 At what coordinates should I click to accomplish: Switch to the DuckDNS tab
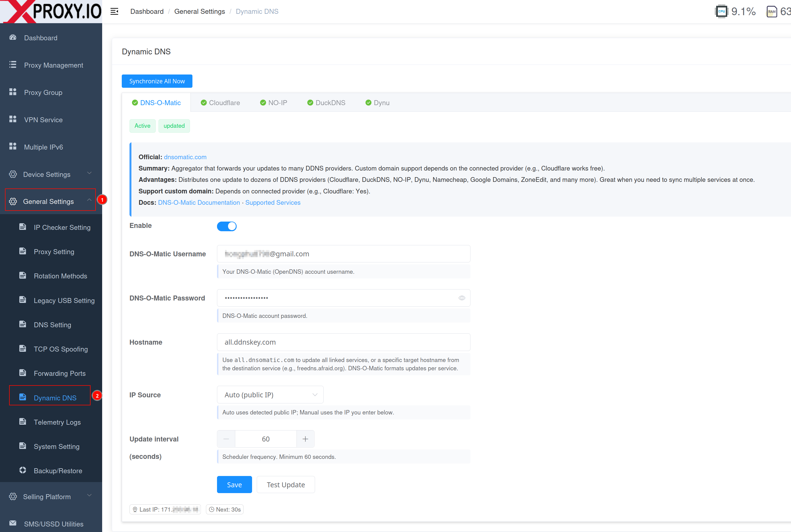point(327,103)
